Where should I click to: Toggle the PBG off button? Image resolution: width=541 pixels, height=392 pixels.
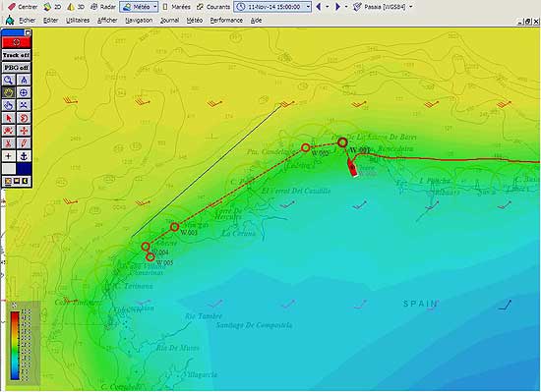17,68
